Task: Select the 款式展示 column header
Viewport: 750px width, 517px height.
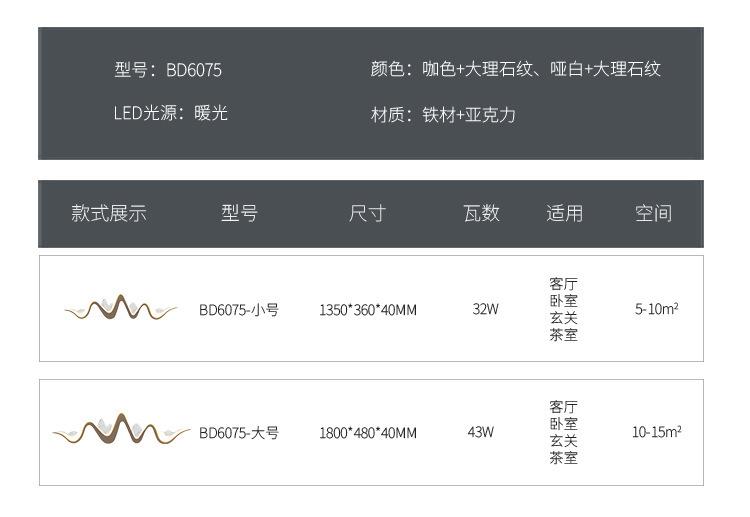Action: [109, 213]
